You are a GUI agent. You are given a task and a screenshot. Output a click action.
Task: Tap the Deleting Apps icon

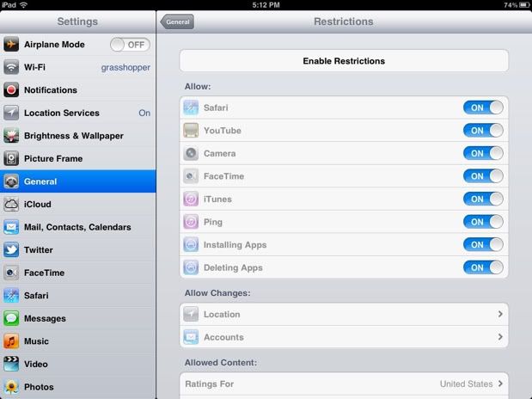click(191, 267)
